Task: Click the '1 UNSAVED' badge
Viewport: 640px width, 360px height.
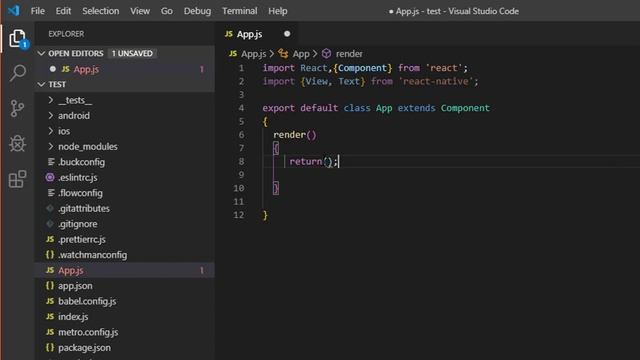Action: pyautogui.click(x=132, y=53)
